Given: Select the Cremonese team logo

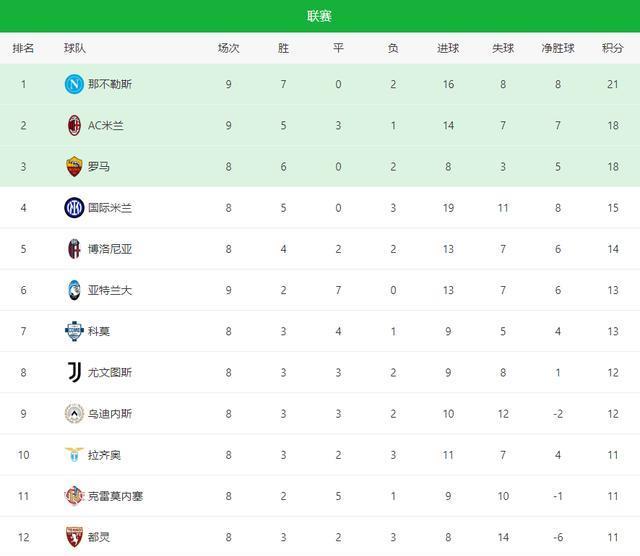Looking at the screenshot, I should click(x=74, y=496).
